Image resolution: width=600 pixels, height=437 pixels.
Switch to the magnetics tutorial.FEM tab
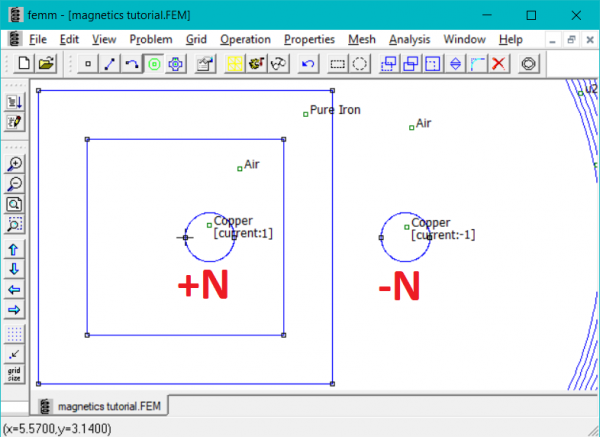click(x=103, y=406)
